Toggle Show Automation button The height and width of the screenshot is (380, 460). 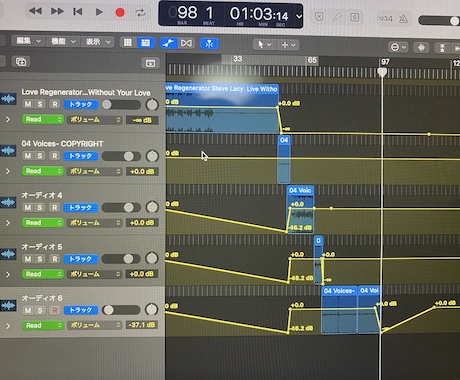tap(168, 43)
